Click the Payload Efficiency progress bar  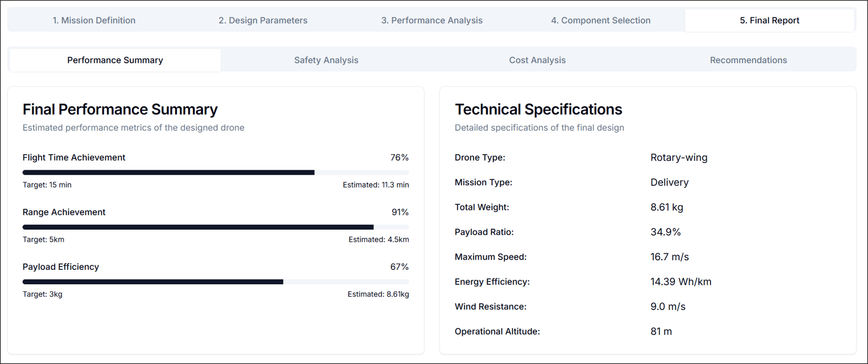pos(216,281)
